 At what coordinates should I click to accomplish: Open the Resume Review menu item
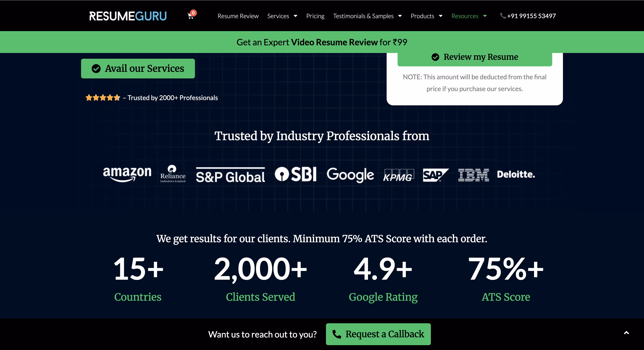coord(238,16)
